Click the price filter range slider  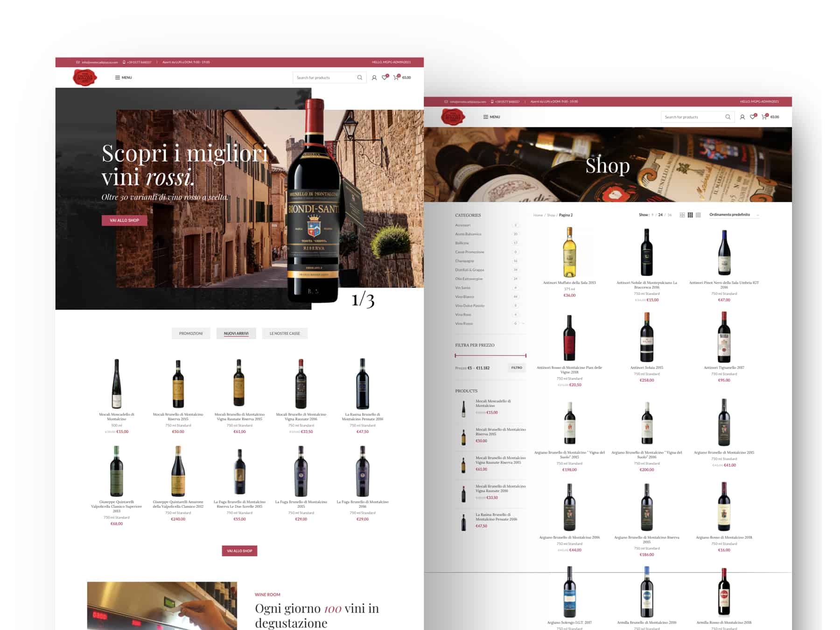(x=490, y=356)
